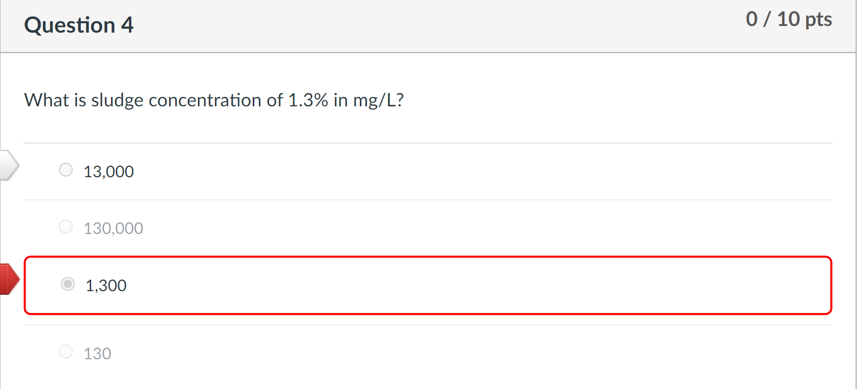Image resolution: width=868 pixels, height=389 pixels.
Task: Click the divider line below the question text
Action: [427, 141]
